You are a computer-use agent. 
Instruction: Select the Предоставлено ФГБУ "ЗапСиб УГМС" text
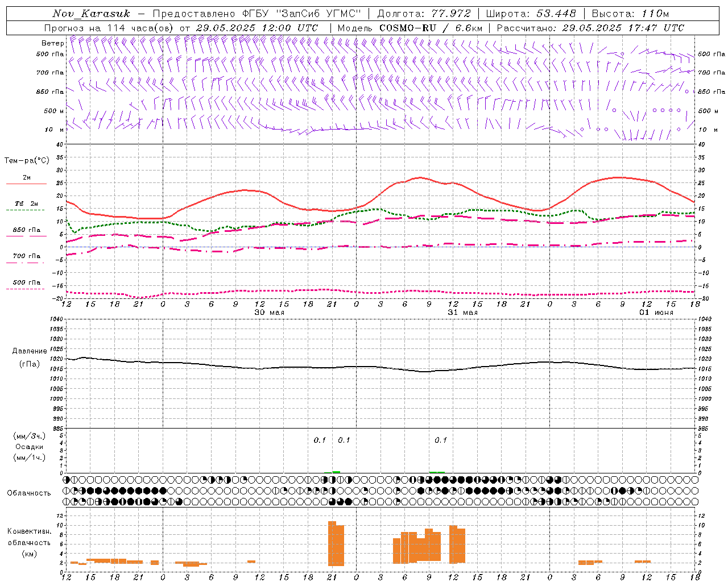pos(258,14)
